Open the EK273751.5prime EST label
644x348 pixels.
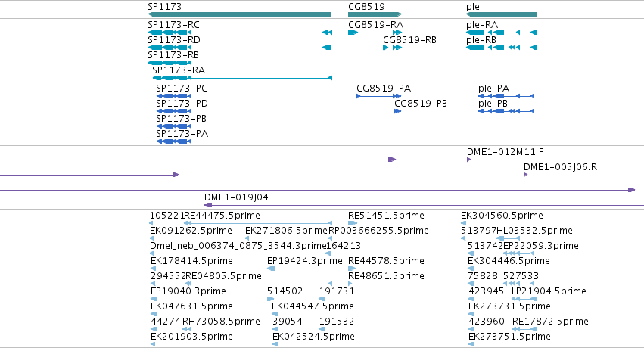(510, 337)
